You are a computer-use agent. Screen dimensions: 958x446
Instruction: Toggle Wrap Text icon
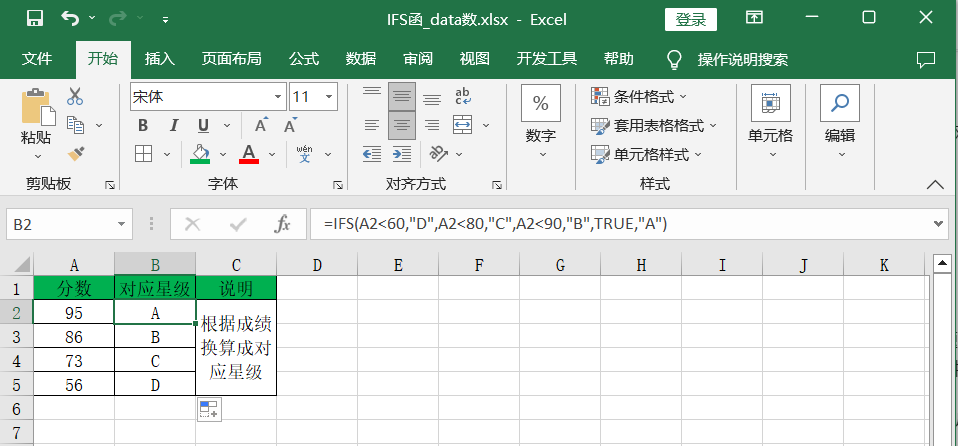(x=463, y=96)
